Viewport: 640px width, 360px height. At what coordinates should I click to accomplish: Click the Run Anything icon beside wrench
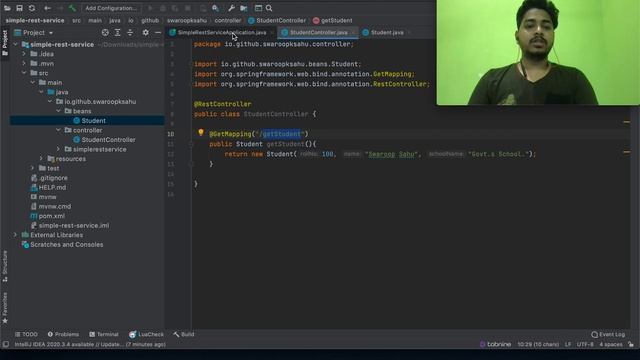point(216,8)
